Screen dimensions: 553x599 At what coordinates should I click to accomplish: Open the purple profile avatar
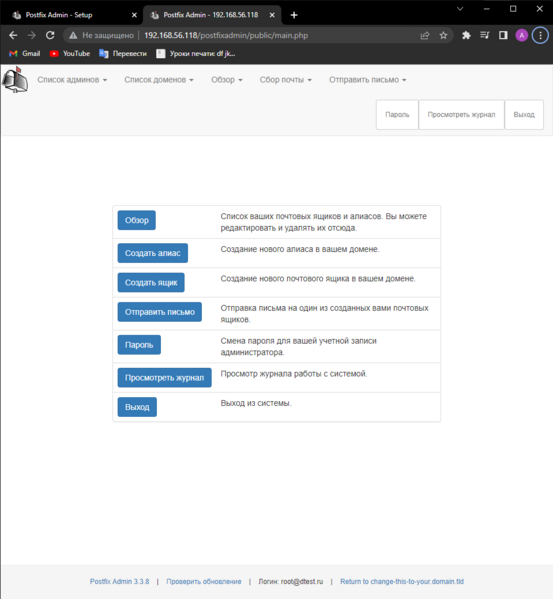(x=522, y=36)
